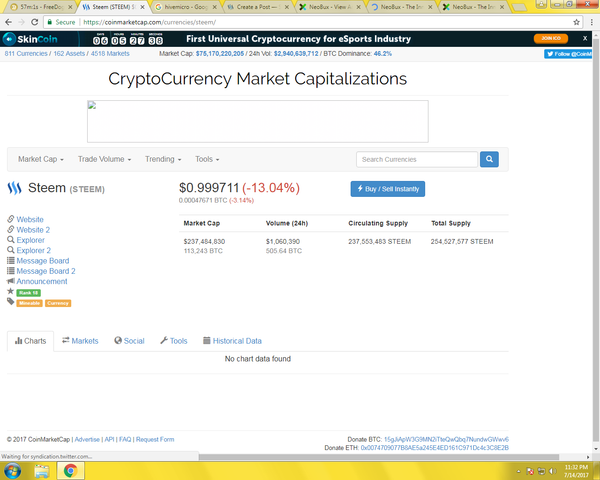The height and width of the screenshot is (480, 600).
Task: Select the Charts tab
Action: tap(30, 341)
